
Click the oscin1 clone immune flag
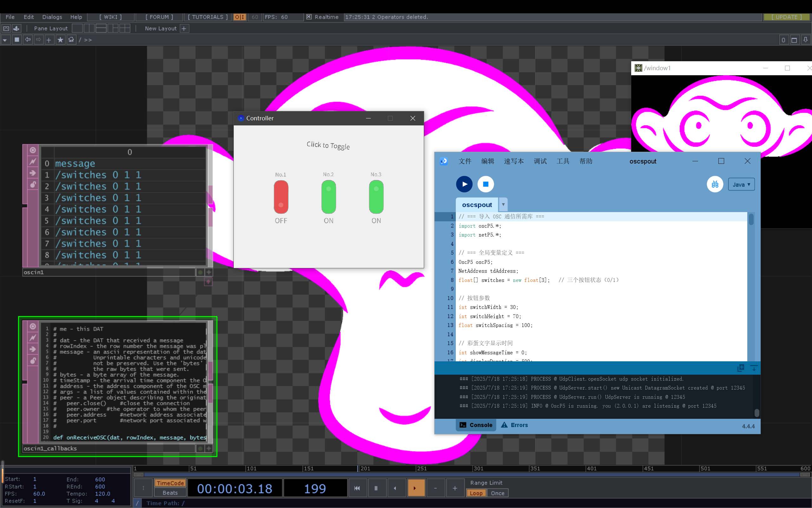[33, 162]
